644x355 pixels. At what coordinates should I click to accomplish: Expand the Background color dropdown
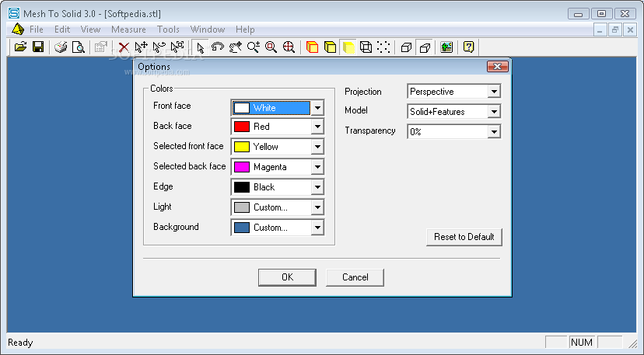tap(317, 228)
